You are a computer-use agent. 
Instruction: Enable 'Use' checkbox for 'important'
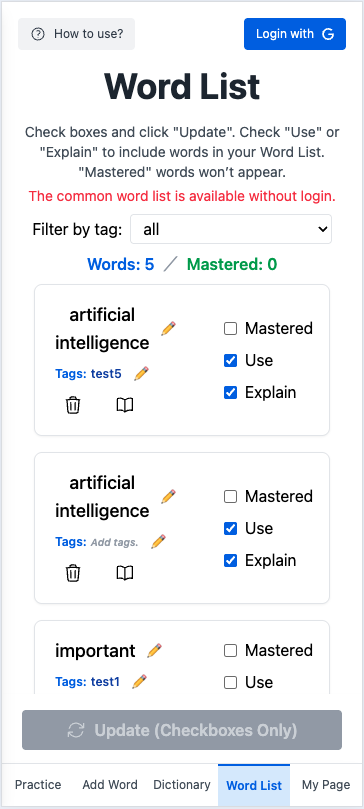230,683
